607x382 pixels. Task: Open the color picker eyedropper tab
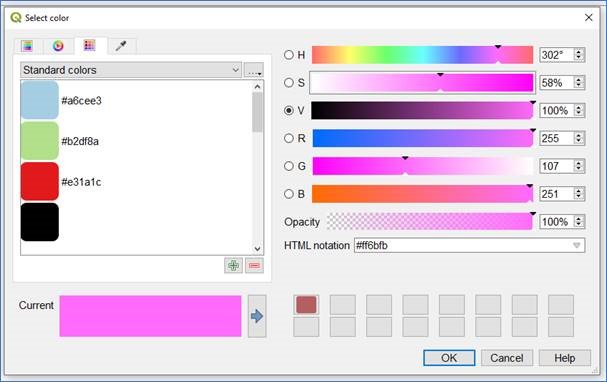pyautogui.click(x=121, y=46)
